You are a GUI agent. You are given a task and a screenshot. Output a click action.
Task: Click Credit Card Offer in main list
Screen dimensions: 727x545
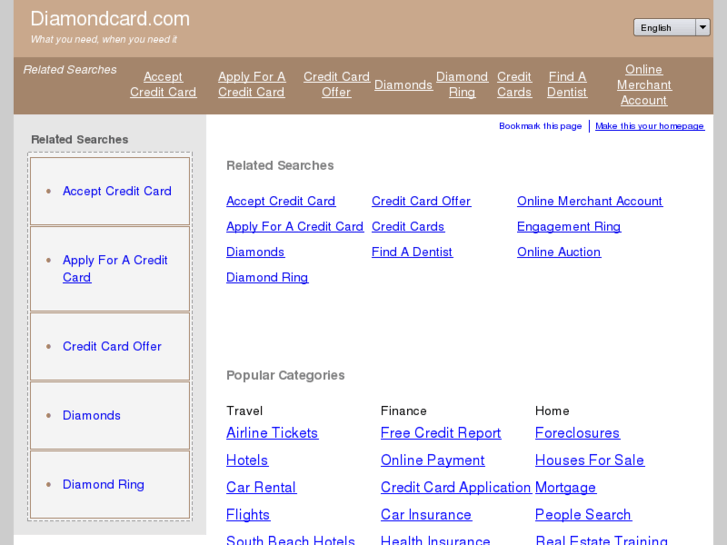(421, 201)
